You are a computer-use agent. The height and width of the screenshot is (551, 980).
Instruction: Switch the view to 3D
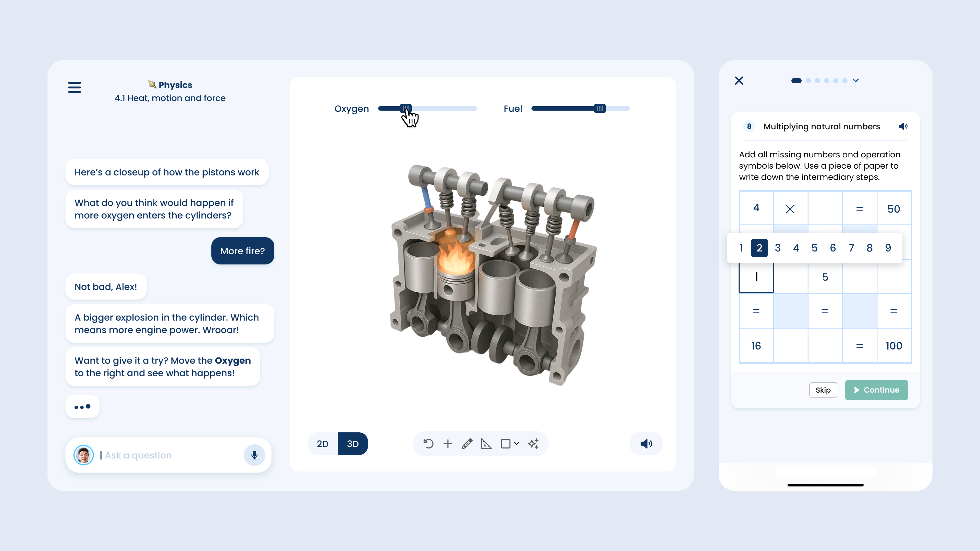click(353, 443)
